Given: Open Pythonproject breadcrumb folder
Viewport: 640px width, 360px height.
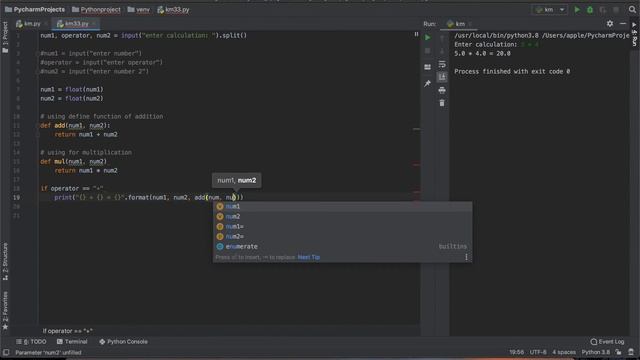Looking at the screenshot, I should tap(96, 9).
